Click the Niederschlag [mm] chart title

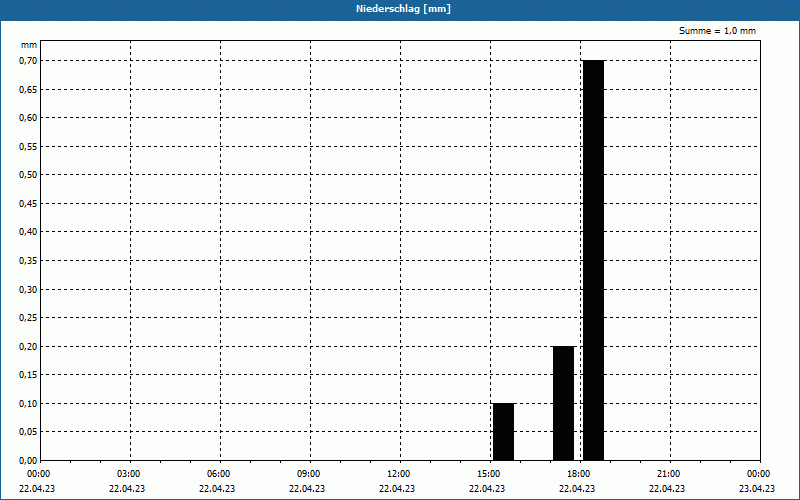click(400, 9)
